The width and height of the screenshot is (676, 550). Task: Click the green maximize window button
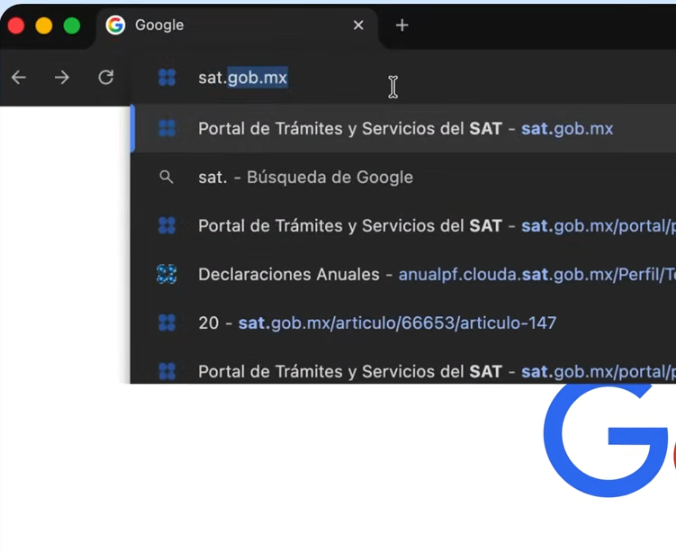point(72,26)
